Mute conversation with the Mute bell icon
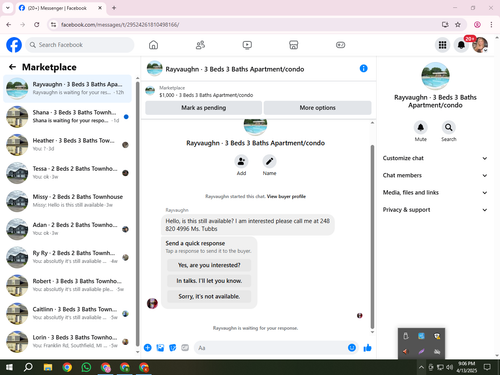The height and width of the screenshot is (375, 500). [421, 127]
